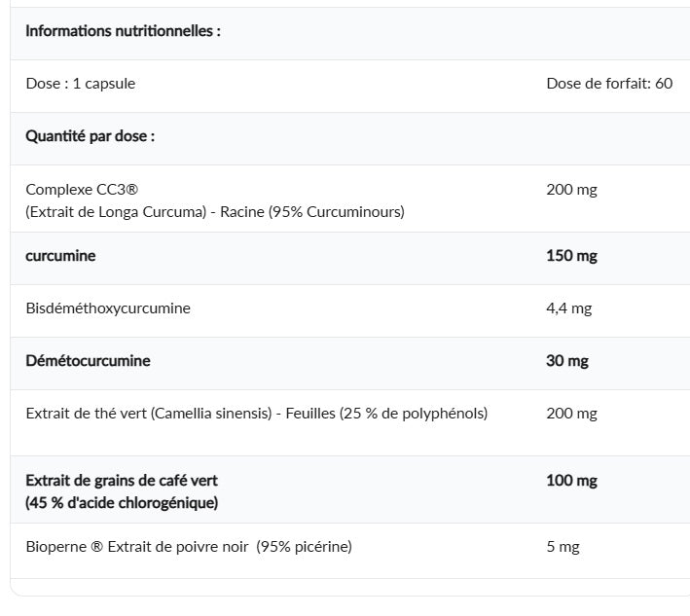690x616 pixels.
Task: Click the 200 mg value for Complexe CC3
Action: 571,190
